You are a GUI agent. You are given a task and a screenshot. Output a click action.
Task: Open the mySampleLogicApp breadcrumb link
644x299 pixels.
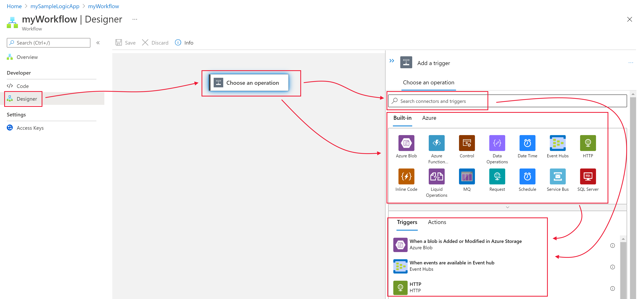coord(55,6)
